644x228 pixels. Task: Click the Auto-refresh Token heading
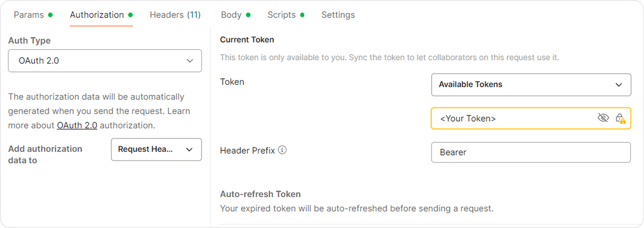point(260,194)
